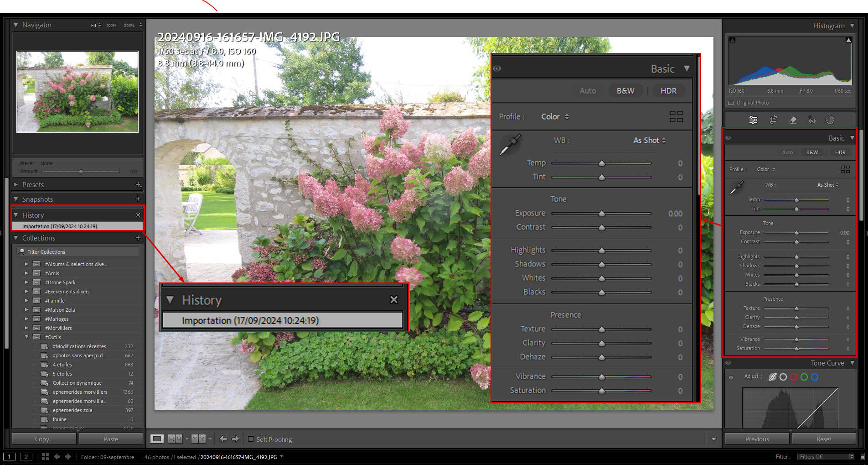Open the WB As Shot dropdown

(648, 141)
